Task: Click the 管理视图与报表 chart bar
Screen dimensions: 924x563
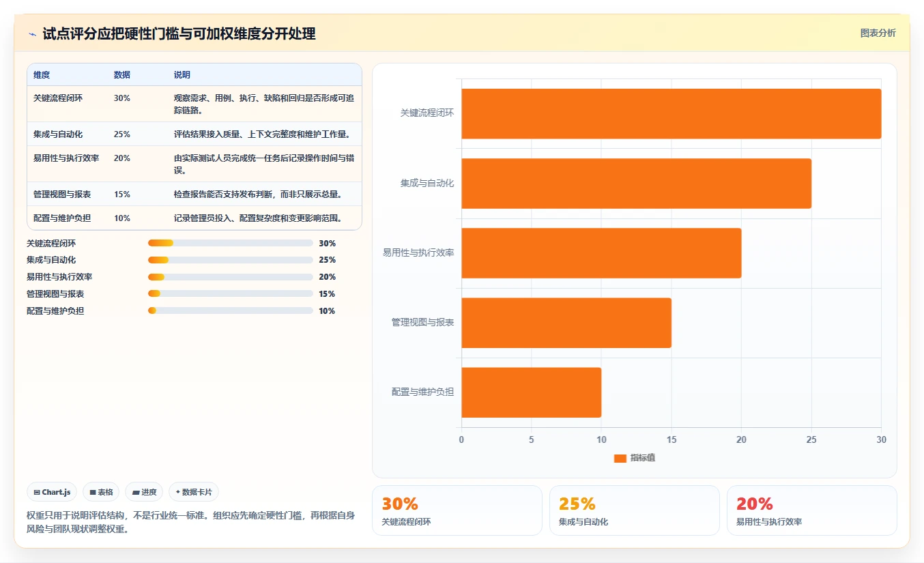Action: (x=566, y=323)
